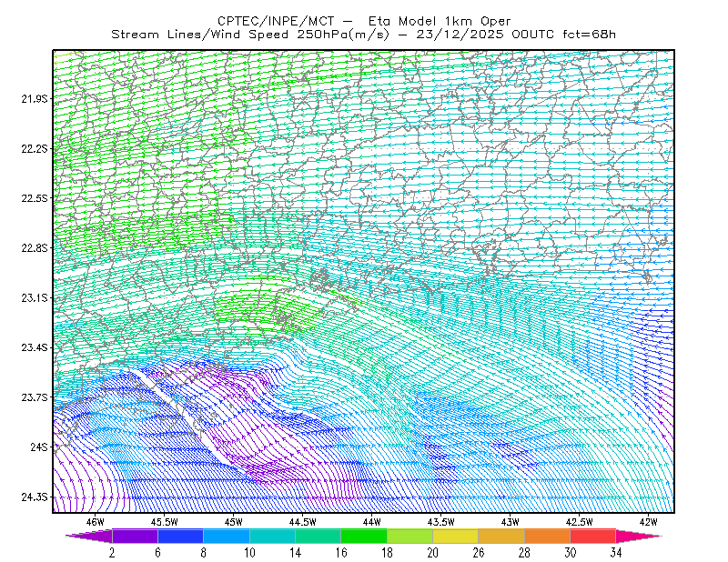Click the yellow 20–26 m/s legend swatch
Image resolution: width=728 pixels, height=562 pixels.
pyautogui.click(x=456, y=536)
